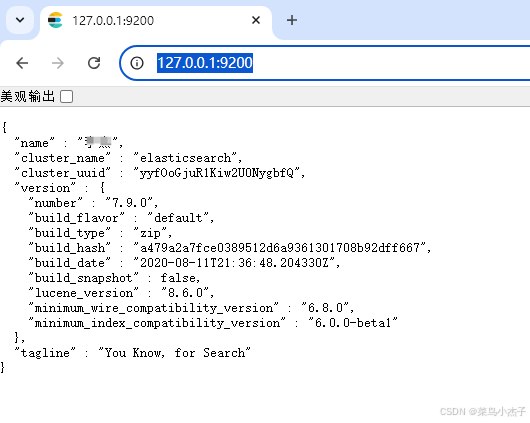Click the Elasticsearch favicon in the tab

[x=55, y=20]
